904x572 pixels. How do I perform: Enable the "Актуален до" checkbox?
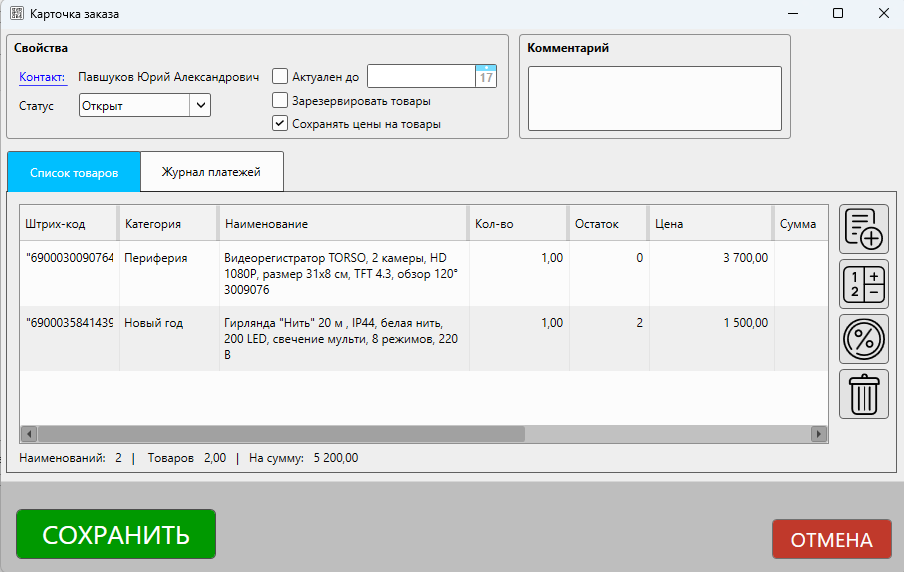click(280, 77)
